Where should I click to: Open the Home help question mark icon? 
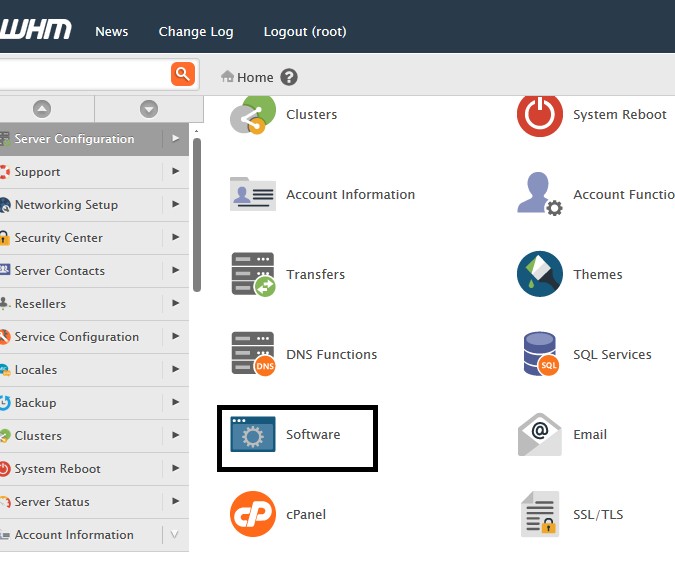[x=289, y=77]
